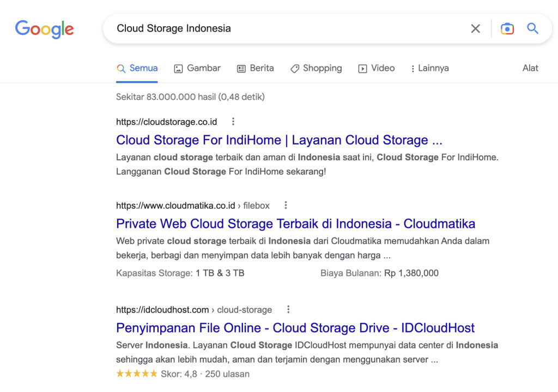Open search by image camera icon

(x=507, y=28)
